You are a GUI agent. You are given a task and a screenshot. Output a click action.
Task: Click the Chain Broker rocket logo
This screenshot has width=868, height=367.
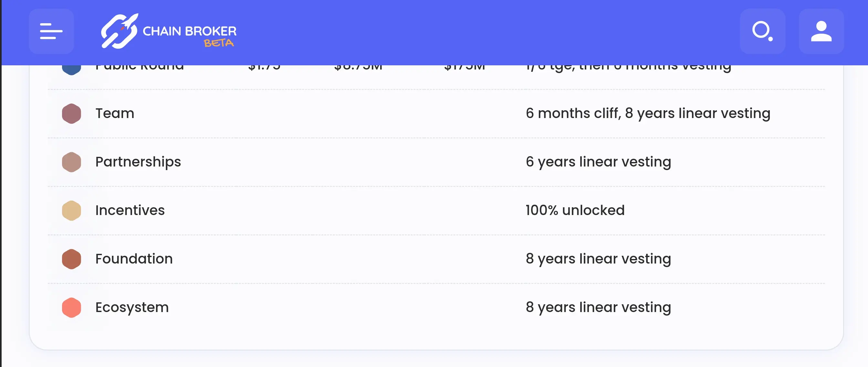pyautogui.click(x=119, y=31)
